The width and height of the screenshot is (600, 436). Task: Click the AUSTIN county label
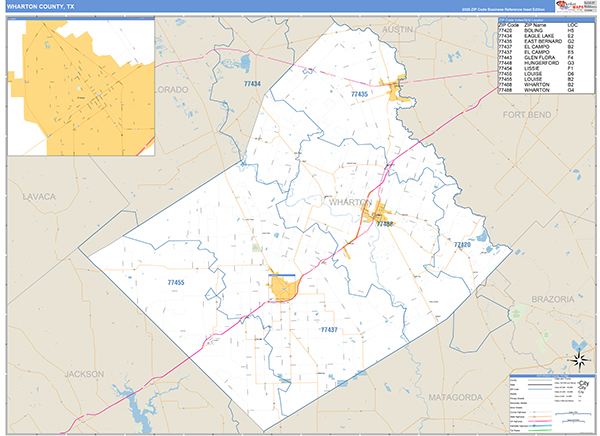click(x=398, y=29)
